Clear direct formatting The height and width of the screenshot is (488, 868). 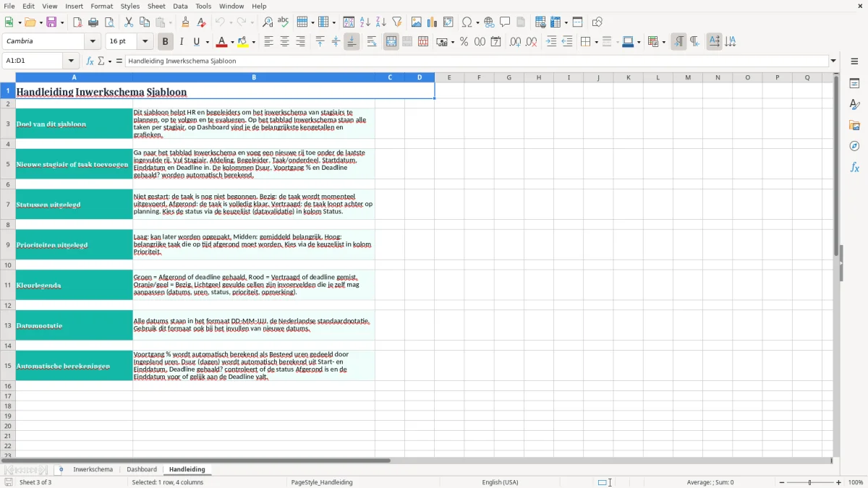point(201,22)
